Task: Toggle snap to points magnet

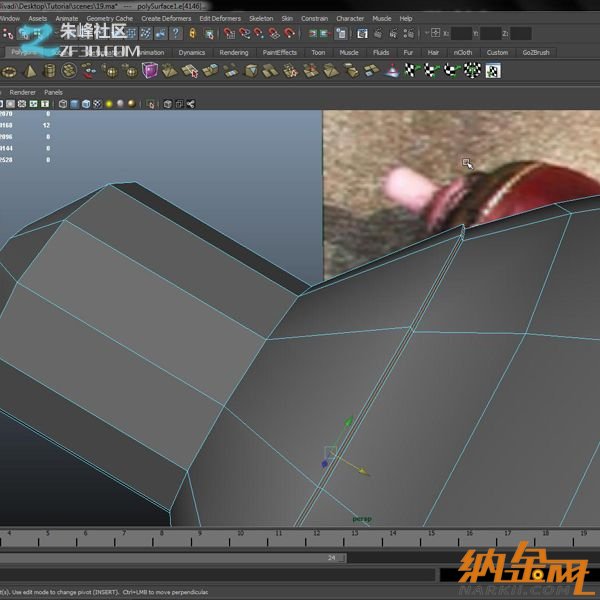Action: pos(259,34)
